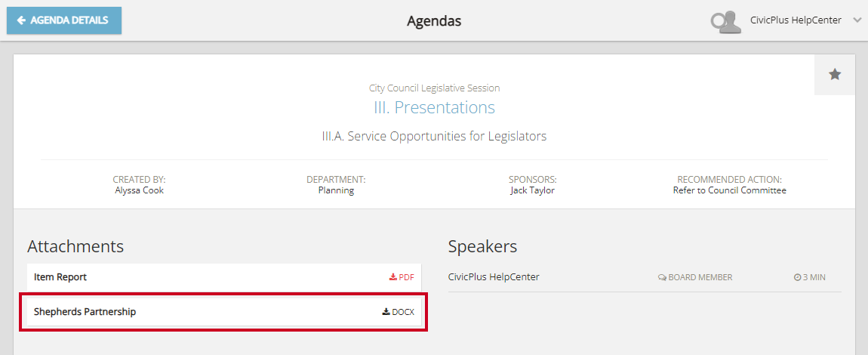Click the PDF download icon for Item Report
Screen dimensions: 868x355
coord(393,277)
